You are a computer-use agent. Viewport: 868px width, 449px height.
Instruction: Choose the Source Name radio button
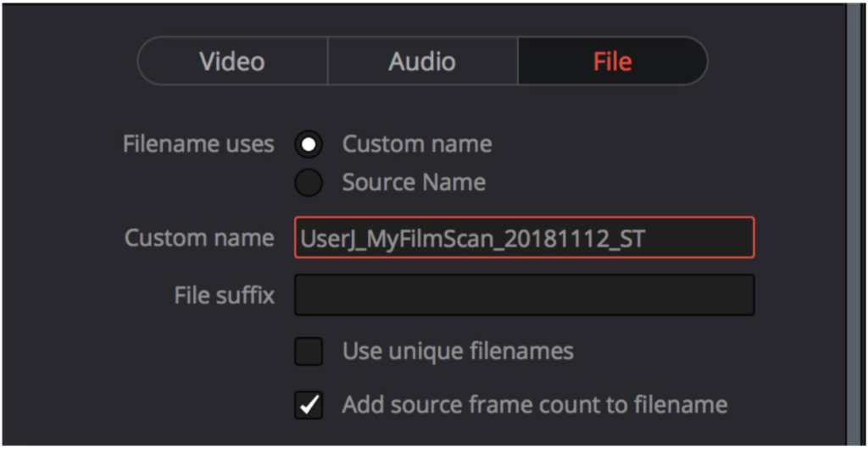309,182
